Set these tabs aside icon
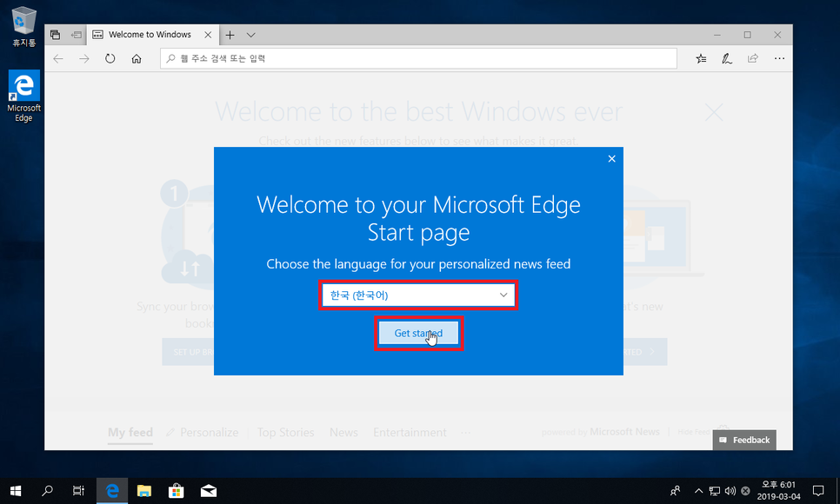The image size is (840, 504). coord(77,35)
